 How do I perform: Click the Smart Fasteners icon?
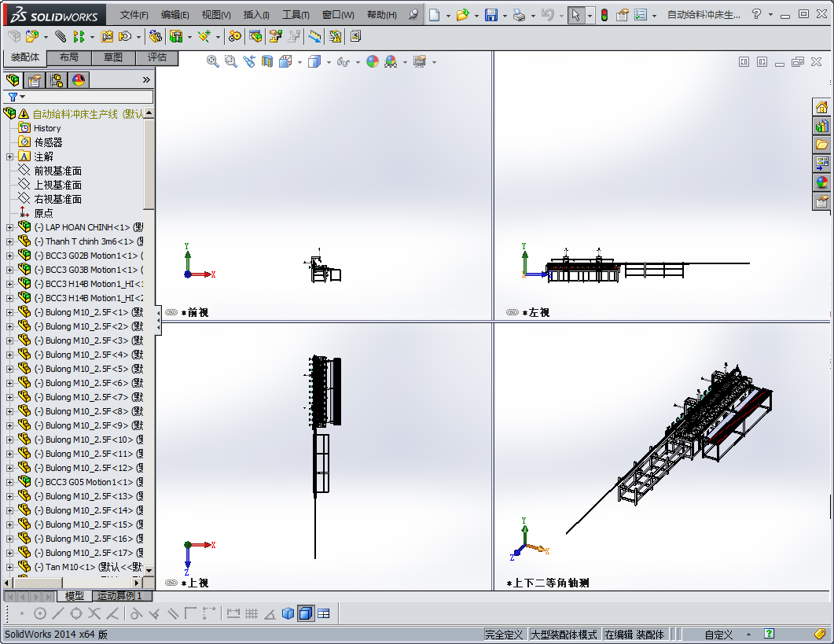click(107, 36)
